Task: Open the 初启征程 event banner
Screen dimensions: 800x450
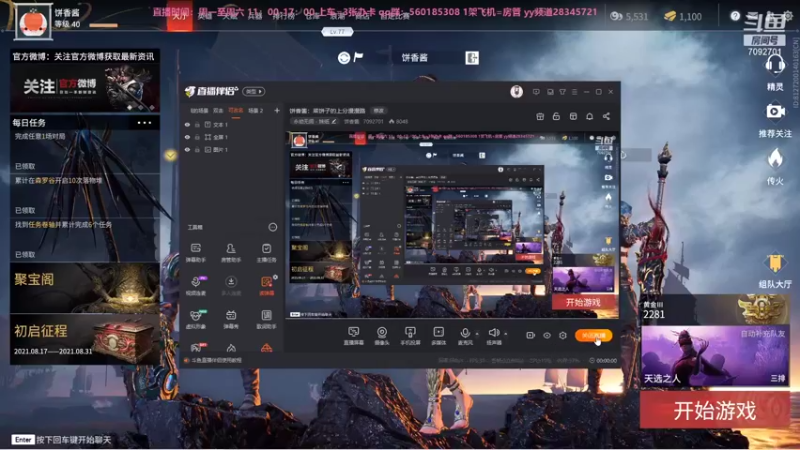Action: point(85,339)
